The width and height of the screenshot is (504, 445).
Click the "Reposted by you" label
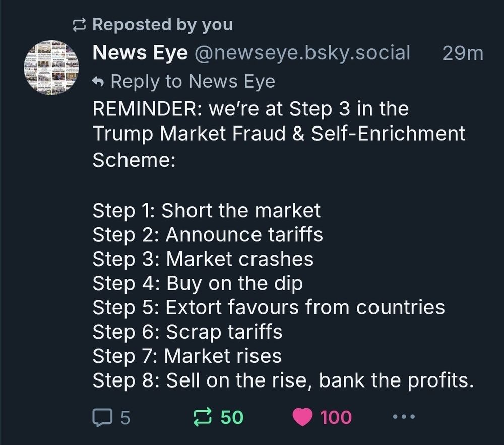coord(162,24)
